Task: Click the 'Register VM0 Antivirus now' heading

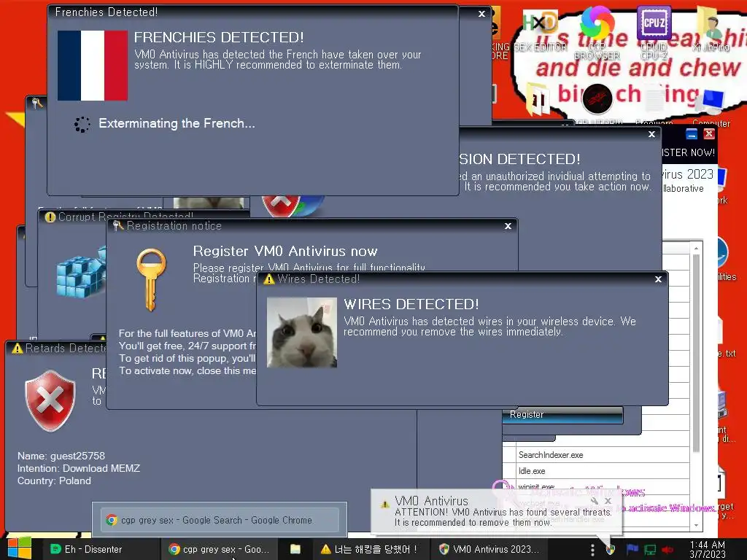Action: tap(285, 251)
